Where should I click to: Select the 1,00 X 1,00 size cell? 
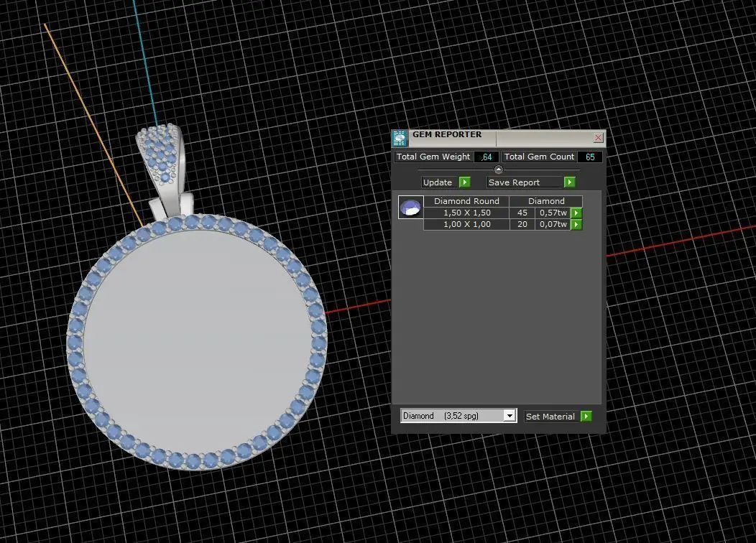[466, 224]
